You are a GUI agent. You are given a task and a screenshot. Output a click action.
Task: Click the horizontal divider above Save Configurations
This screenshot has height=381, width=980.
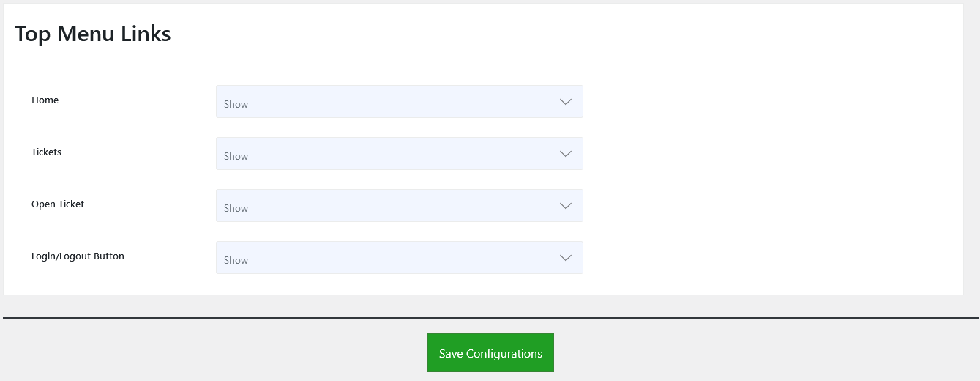point(490,318)
